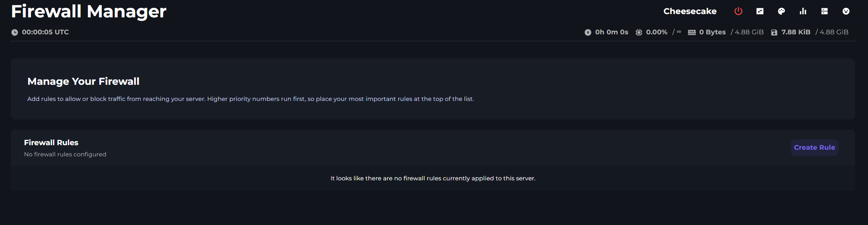
Task: Click the memory RAM icon
Action: (692, 32)
